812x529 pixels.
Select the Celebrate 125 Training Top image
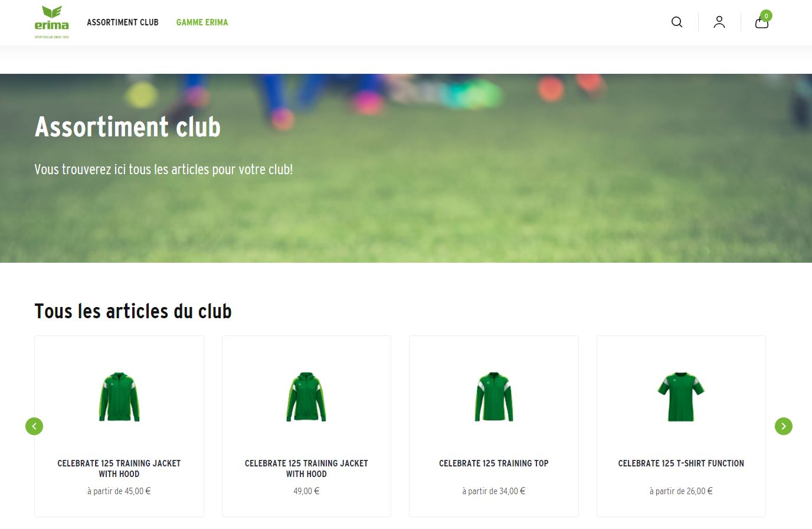tap(494, 397)
